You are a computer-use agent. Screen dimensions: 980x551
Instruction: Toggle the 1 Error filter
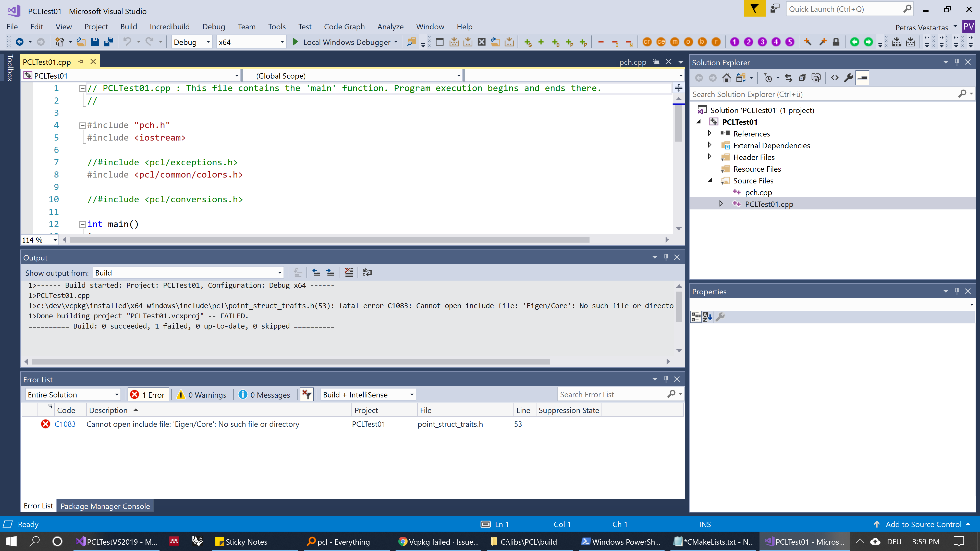(148, 394)
